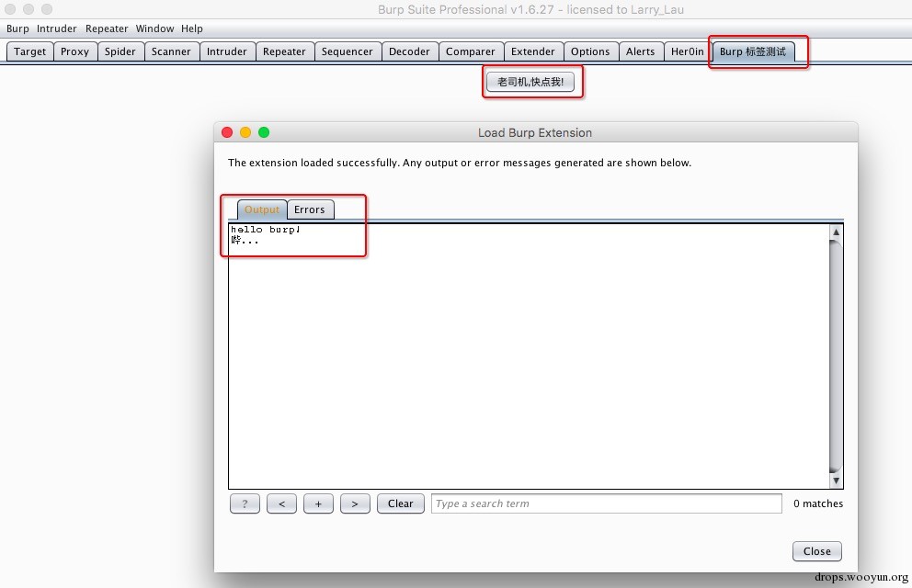
Task: Click the plus button beside search
Action: tap(318, 503)
